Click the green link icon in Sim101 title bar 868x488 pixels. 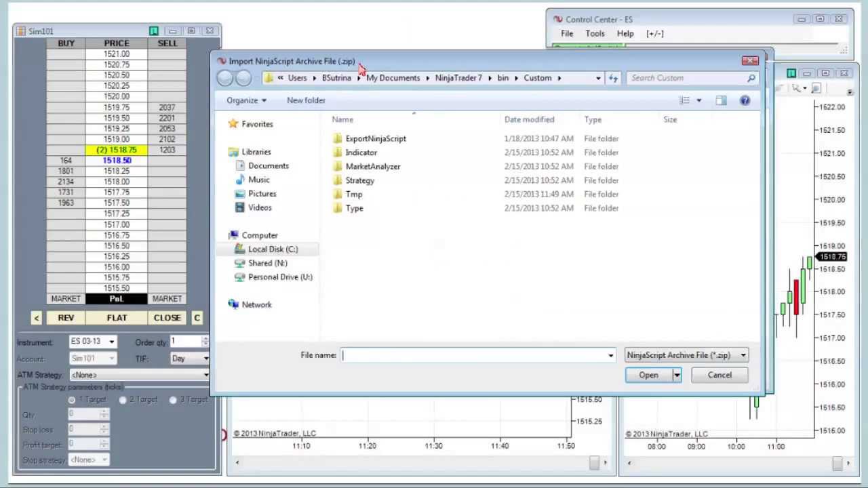click(154, 31)
